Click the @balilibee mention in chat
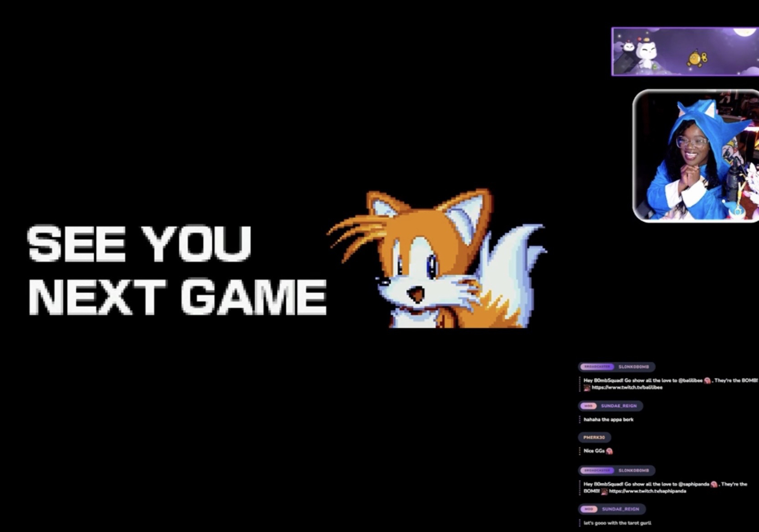 click(690, 381)
